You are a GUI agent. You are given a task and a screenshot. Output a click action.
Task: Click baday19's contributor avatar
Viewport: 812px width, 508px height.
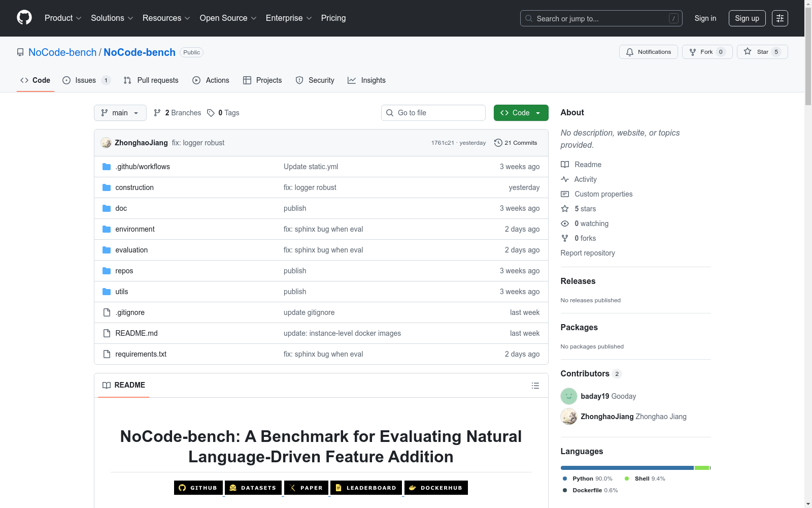tap(569, 396)
